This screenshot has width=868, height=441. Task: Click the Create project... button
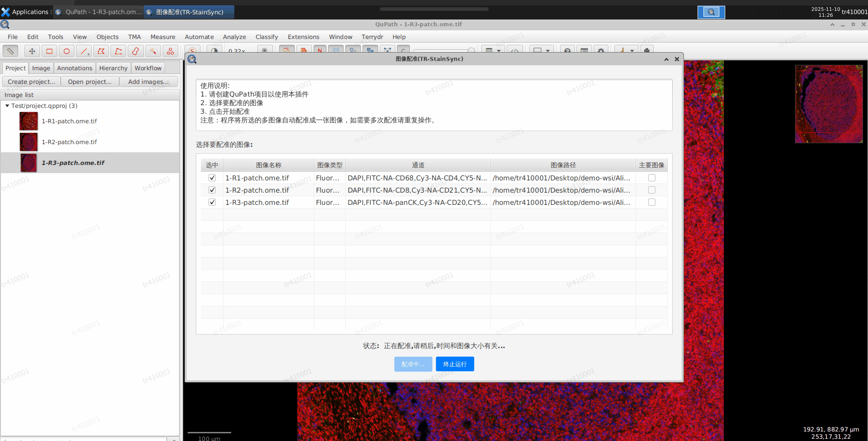[31, 82]
